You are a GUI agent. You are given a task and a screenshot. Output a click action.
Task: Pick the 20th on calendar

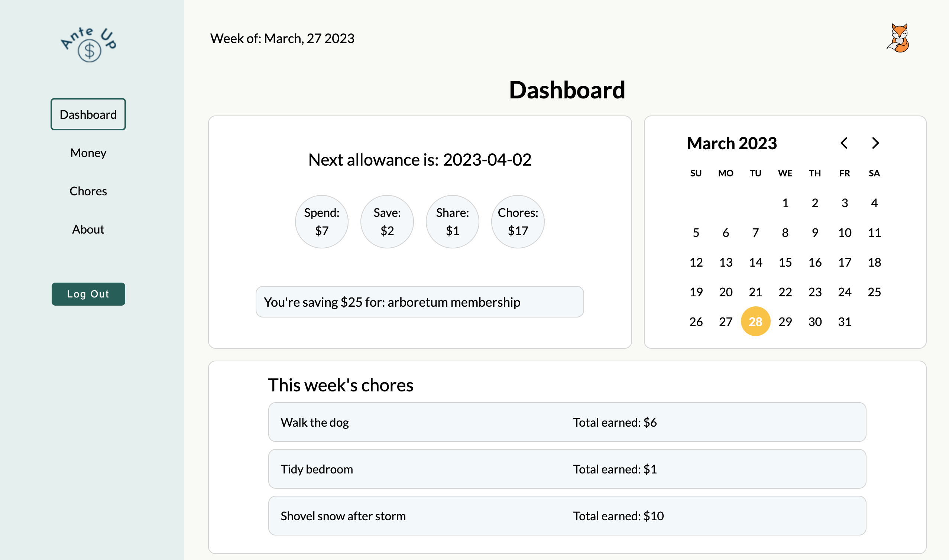(x=726, y=292)
